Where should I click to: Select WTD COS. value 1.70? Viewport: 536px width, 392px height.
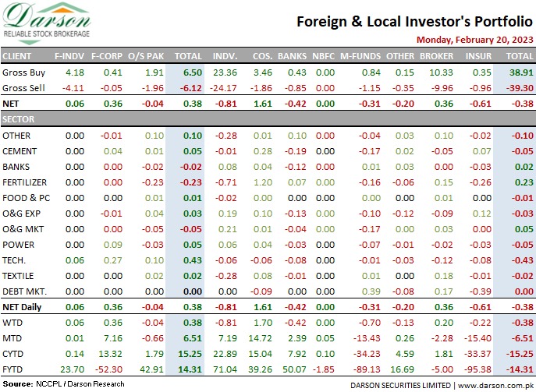(x=263, y=323)
